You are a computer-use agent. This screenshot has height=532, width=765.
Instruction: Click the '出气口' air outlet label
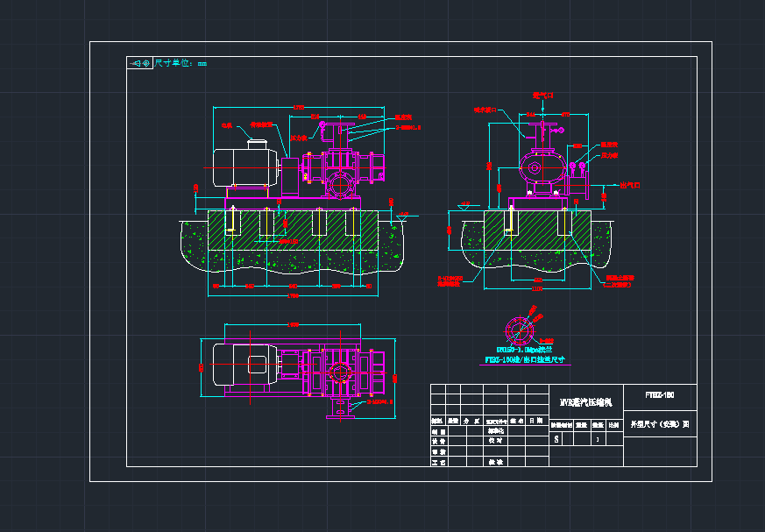click(629, 185)
